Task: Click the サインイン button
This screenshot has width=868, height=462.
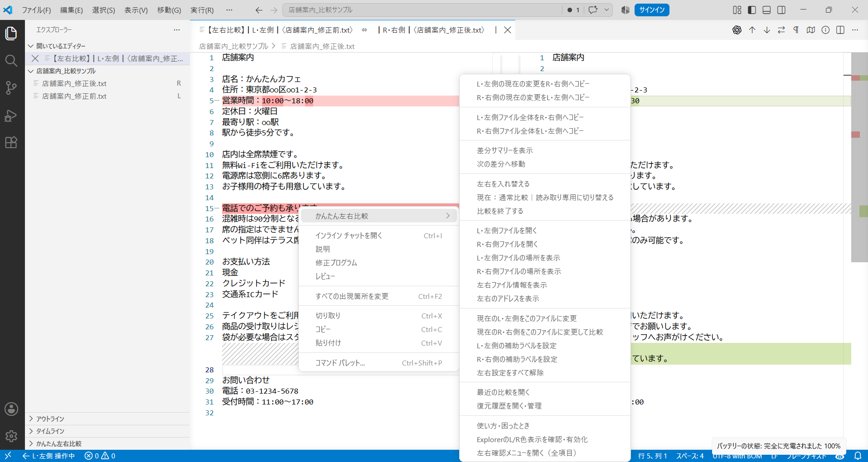Action: [x=652, y=10]
